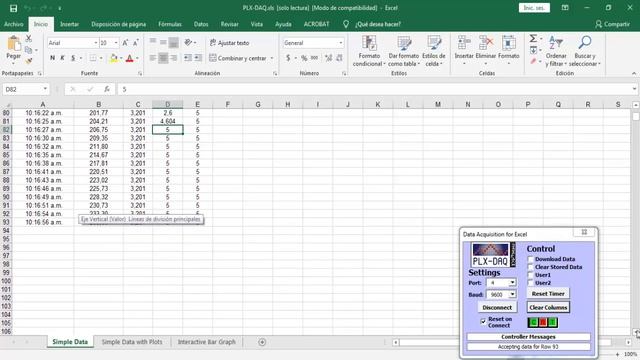640x360 pixels.
Task: Open the font name Arial dropdown
Action: click(96, 43)
